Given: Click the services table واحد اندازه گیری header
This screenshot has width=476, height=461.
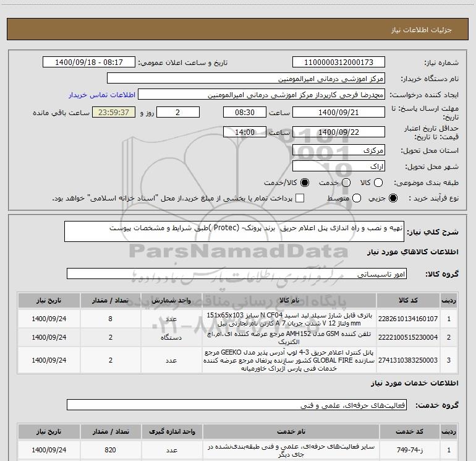Looking at the screenshot, I should (x=172, y=431).
